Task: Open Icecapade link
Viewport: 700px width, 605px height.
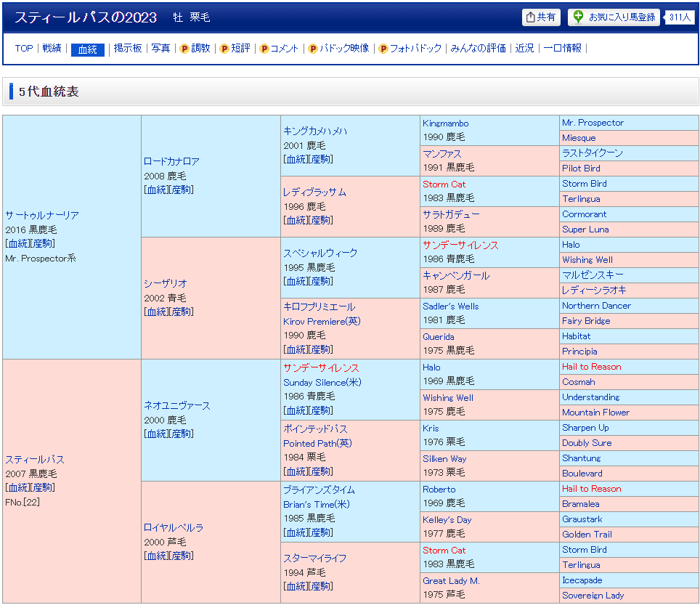Action: point(582,580)
